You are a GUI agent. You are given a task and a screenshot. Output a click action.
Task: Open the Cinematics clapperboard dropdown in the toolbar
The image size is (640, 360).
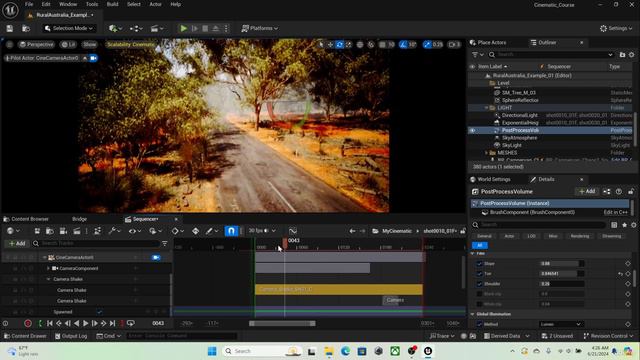point(157,28)
